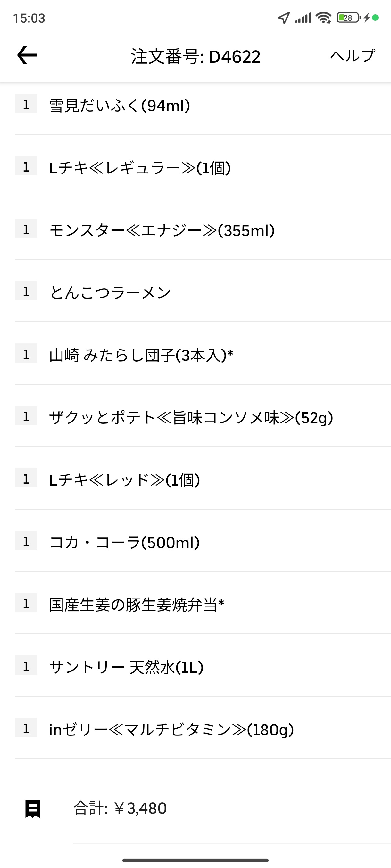Select the とんこつラーメン item
The image size is (391, 868).
coord(203,293)
